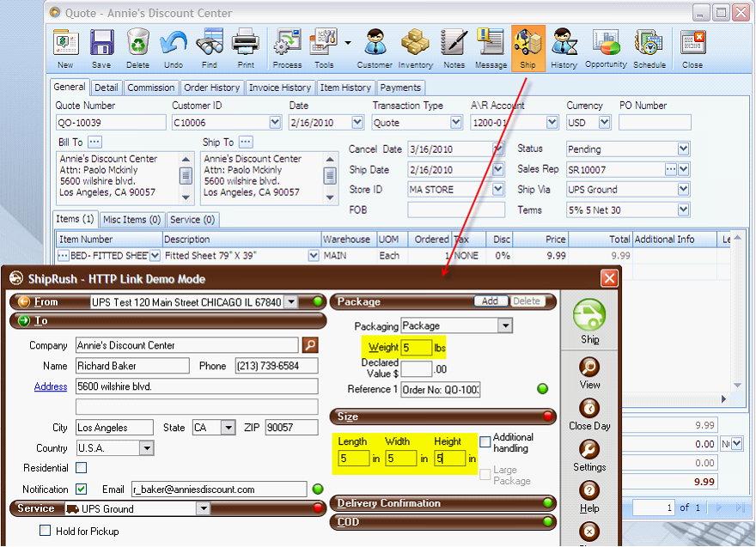
Task: Expand the COD section bar
Action: [x=442, y=522]
